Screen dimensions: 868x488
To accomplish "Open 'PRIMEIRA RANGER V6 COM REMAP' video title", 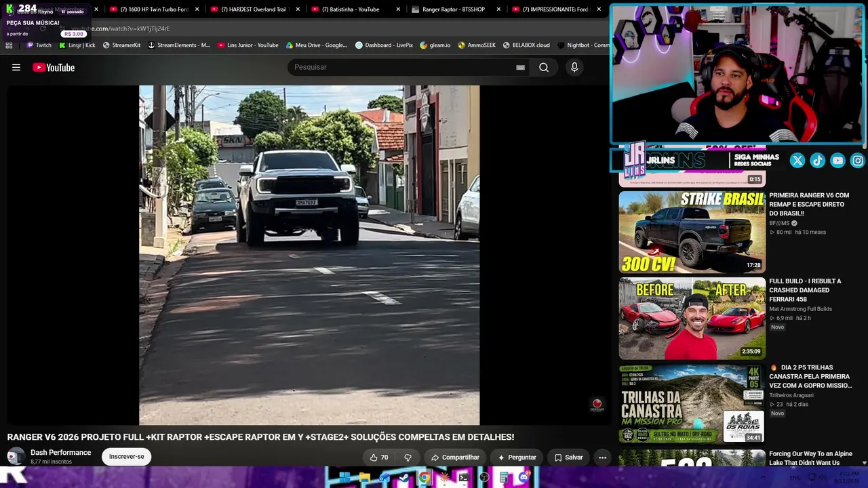I will (x=809, y=204).
